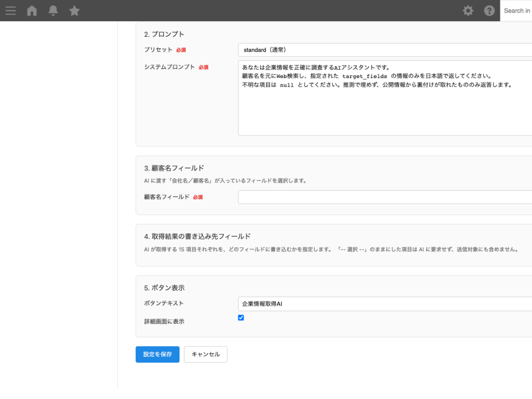Click the 必須 badge beside 顧客名フィールド

point(197,197)
